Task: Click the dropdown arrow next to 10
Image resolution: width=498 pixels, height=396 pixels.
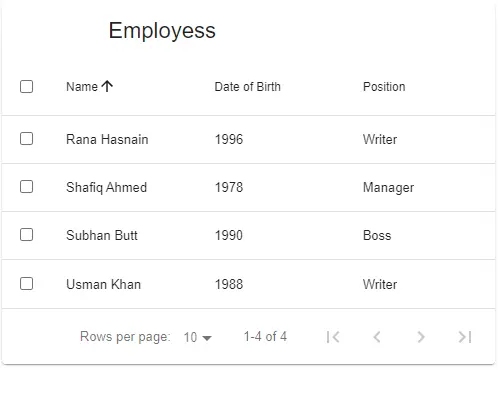Action: [207, 338]
